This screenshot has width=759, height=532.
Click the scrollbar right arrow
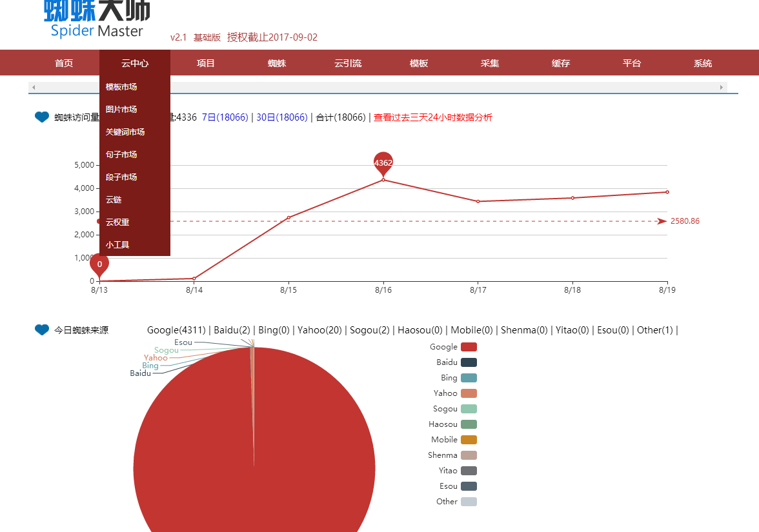pyautogui.click(x=722, y=87)
